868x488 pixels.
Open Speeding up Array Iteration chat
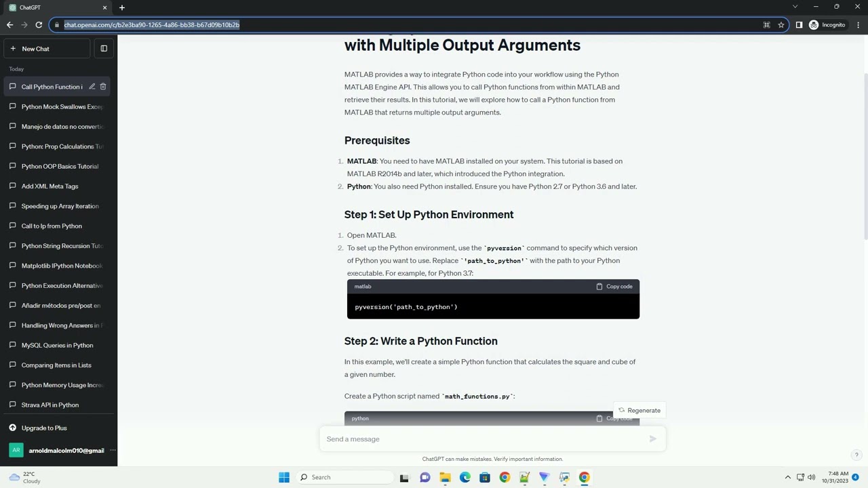[x=58, y=206]
